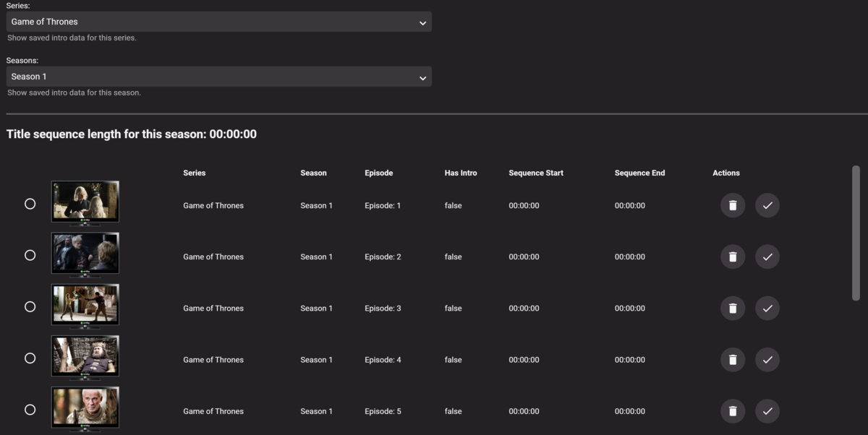Open the Episode 4 thumbnail image
868x435 pixels.
point(85,356)
